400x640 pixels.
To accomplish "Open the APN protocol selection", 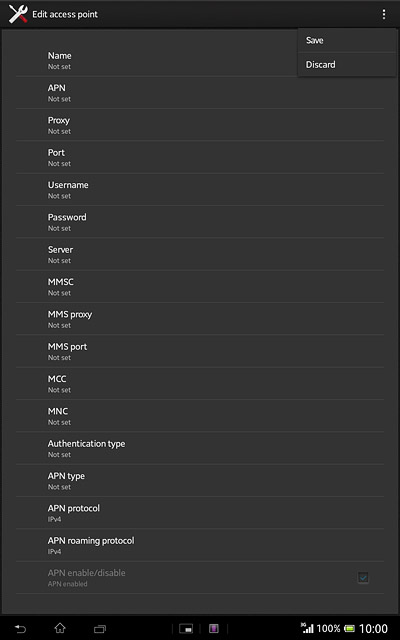I will pos(200,513).
